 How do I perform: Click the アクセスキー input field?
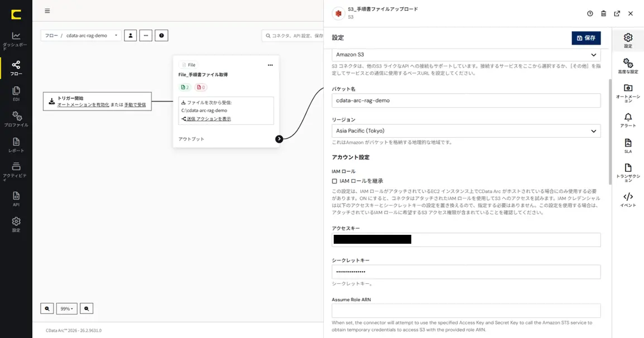click(466, 240)
